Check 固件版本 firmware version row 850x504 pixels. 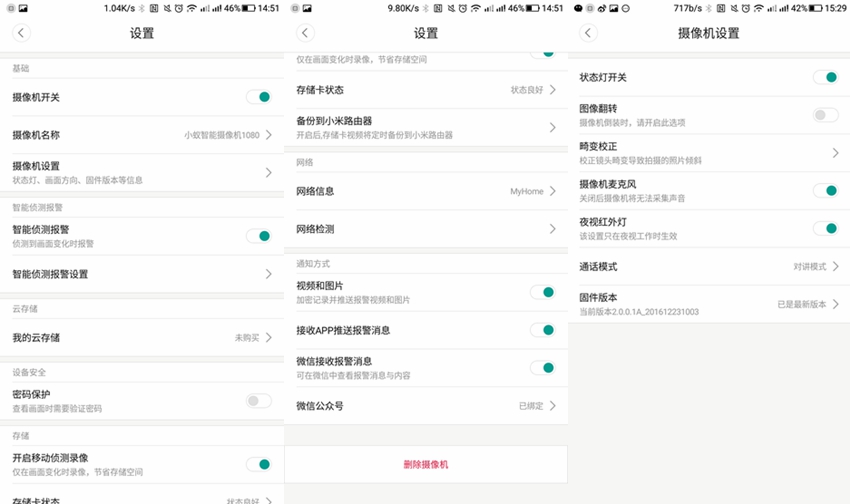click(x=710, y=304)
